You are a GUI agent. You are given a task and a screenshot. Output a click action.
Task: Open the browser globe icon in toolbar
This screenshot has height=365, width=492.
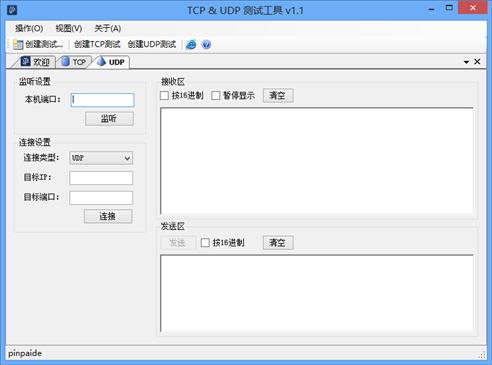191,44
